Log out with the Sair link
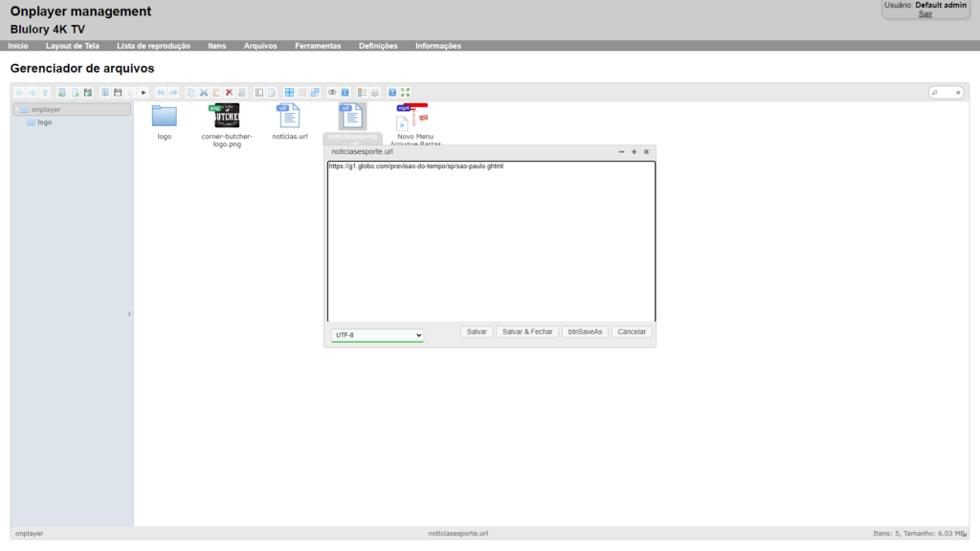The image size is (980, 551). (925, 13)
